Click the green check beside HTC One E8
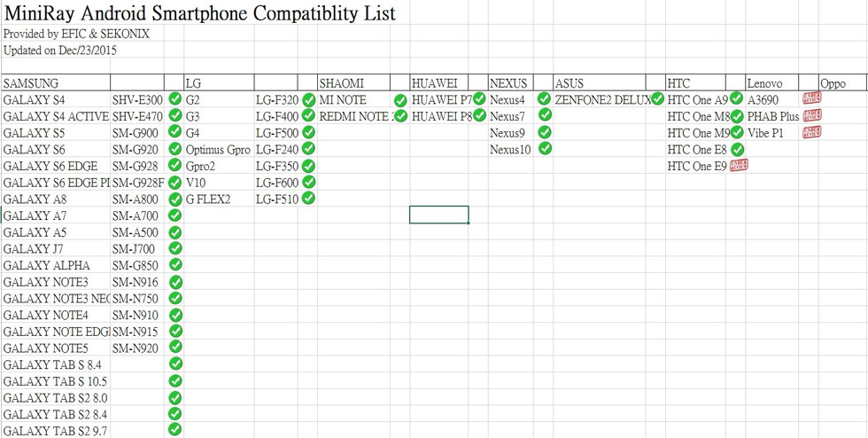The width and height of the screenshot is (868, 438). point(737,149)
